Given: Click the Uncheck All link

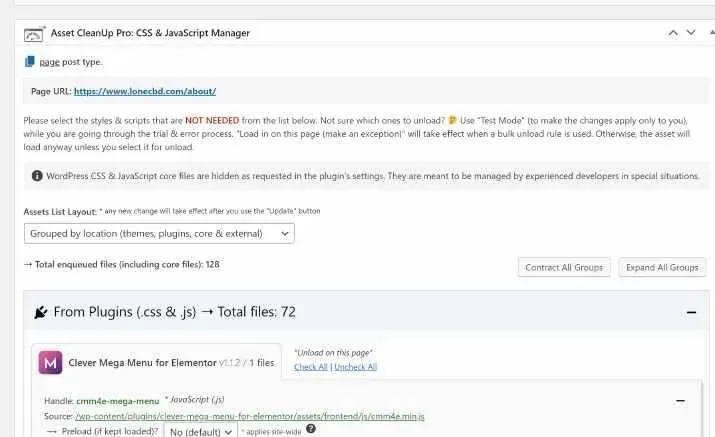Looking at the screenshot, I should click(355, 367).
